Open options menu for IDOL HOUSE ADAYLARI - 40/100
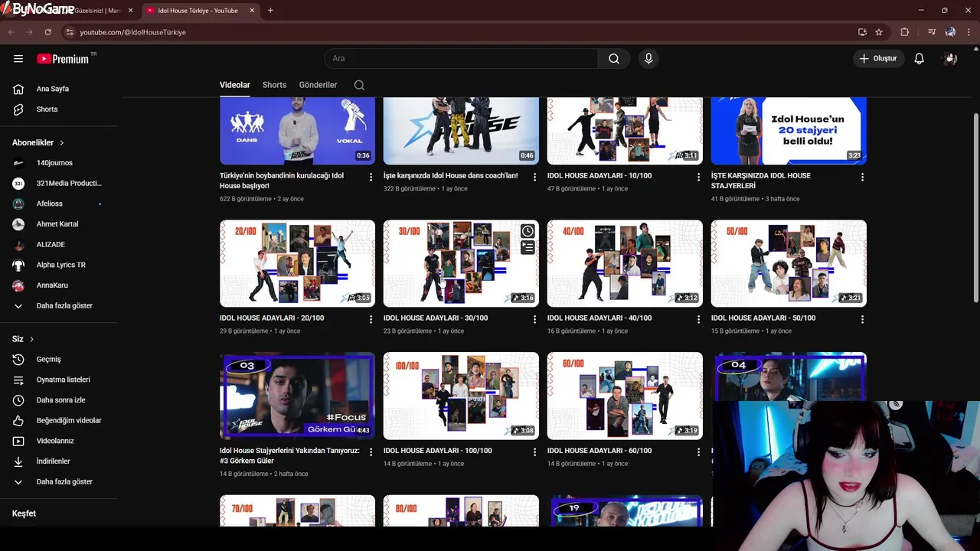This screenshot has width=980, height=551. click(698, 319)
